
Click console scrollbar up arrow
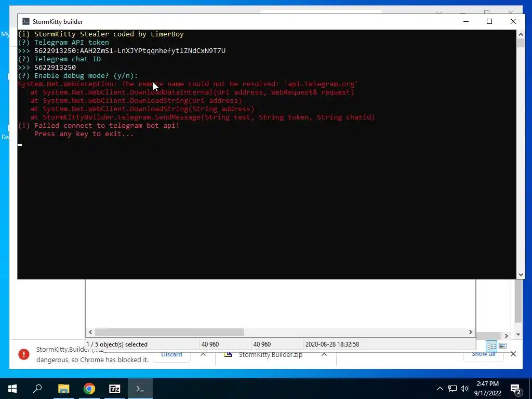[521, 34]
